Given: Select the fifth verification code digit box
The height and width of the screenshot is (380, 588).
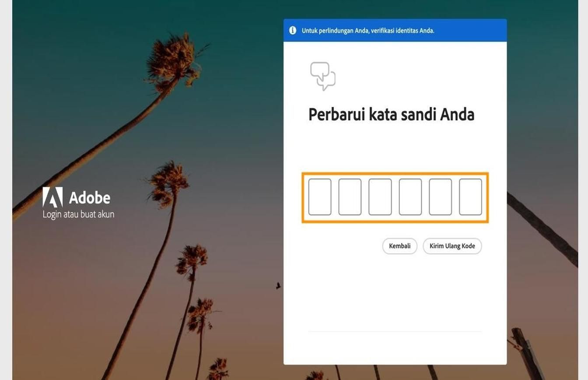Looking at the screenshot, I should 440,197.
